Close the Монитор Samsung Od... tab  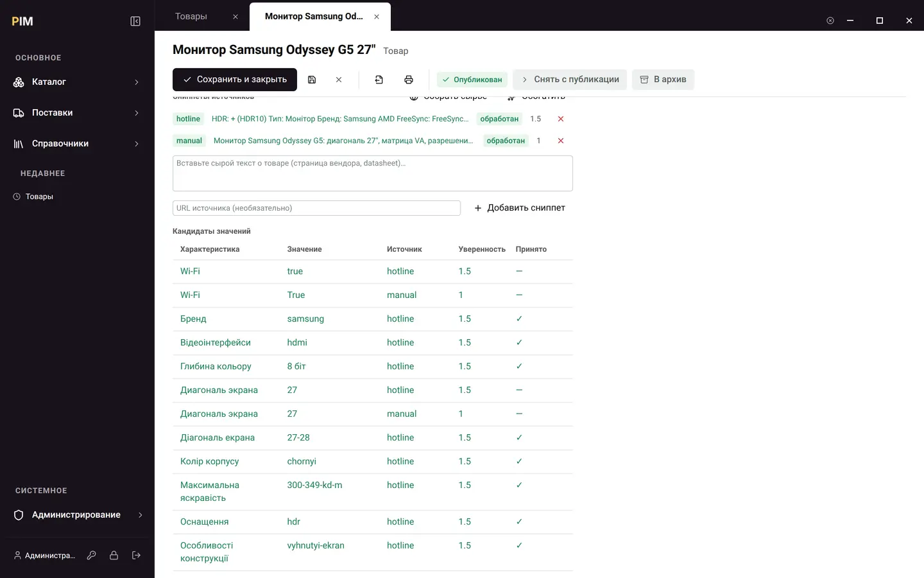coord(377,17)
